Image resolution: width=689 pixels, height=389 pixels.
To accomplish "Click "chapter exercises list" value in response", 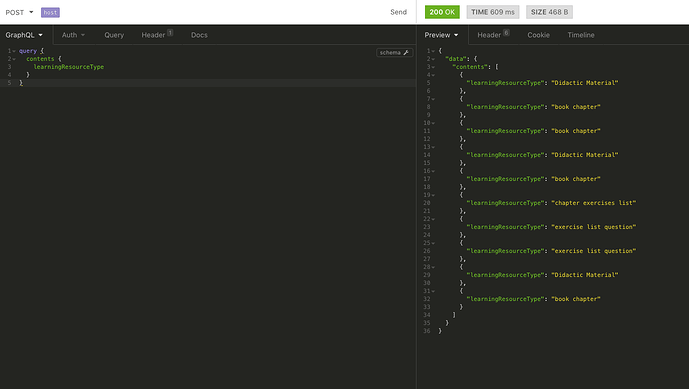I will tap(594, 203).
